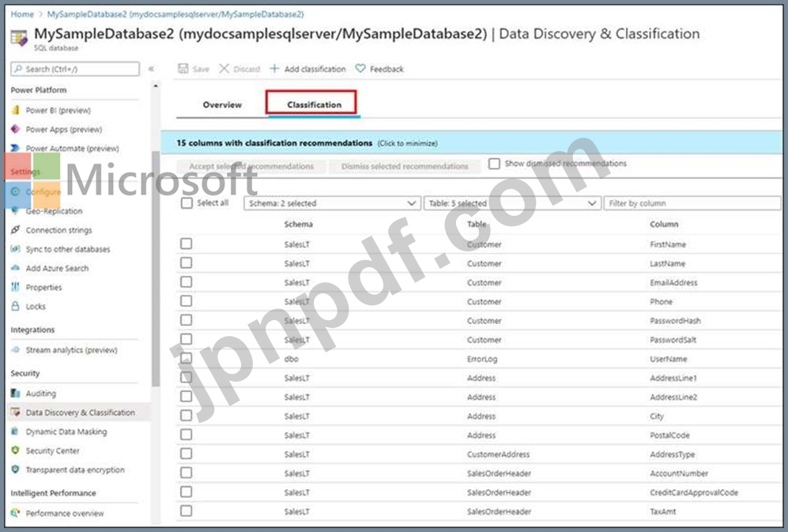Select the Classification tab
The image size is (788, 532).
[x=314, y=104]
